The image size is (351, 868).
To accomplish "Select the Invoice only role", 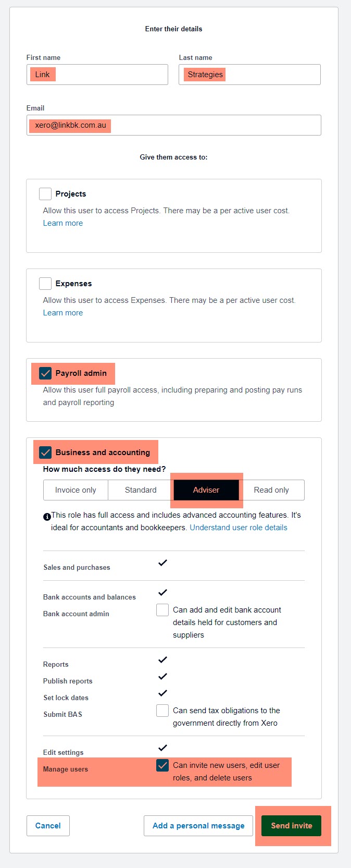I will click(x=76, y=490).
